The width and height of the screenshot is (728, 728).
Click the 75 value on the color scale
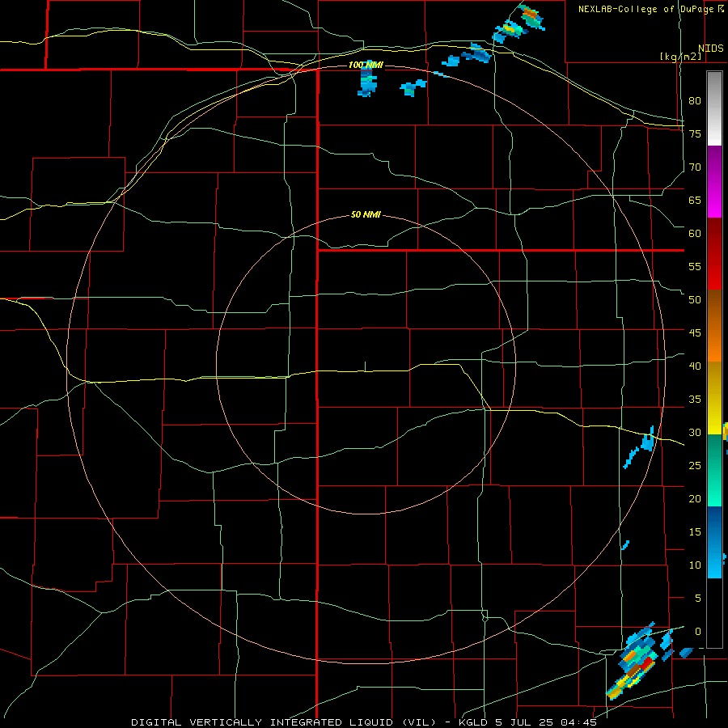pyautogui.click(x=695, y=134)
